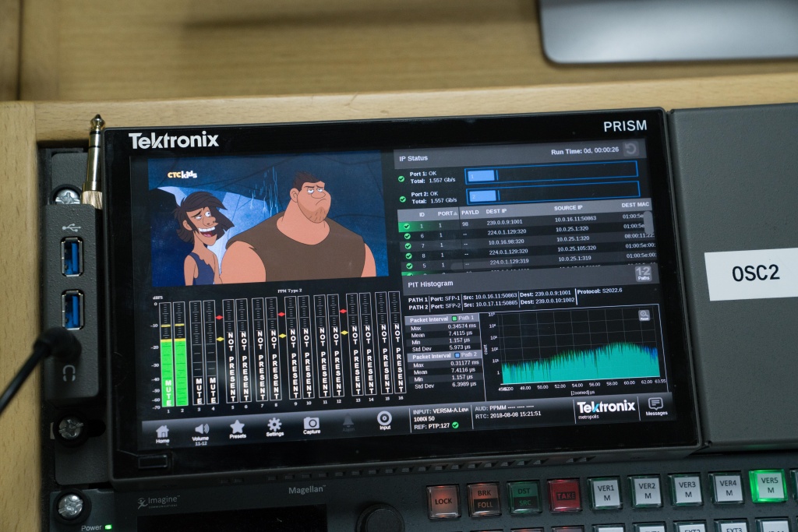
Task: Tap the PIT Histogram panel title
Action: [430, 284]
